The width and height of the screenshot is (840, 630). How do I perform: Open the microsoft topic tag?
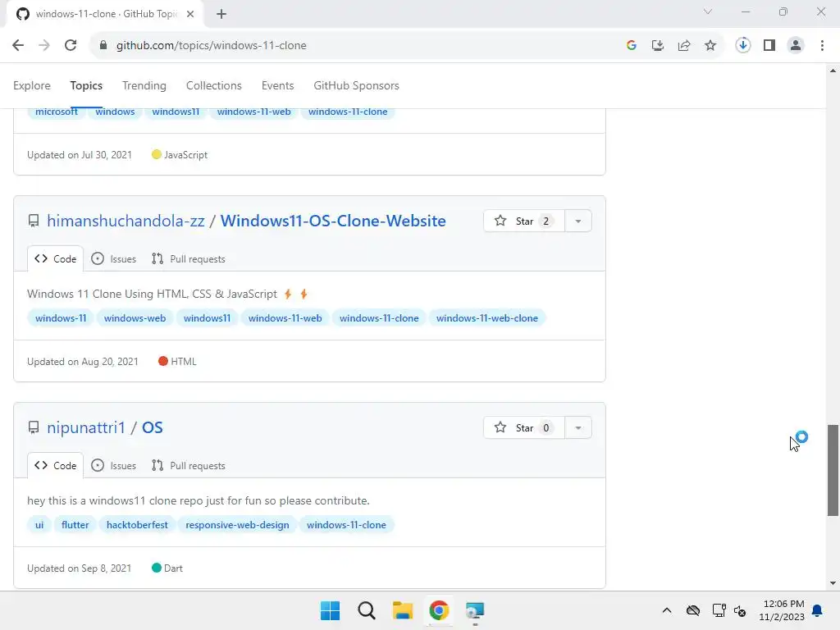[x=57, y=112]
